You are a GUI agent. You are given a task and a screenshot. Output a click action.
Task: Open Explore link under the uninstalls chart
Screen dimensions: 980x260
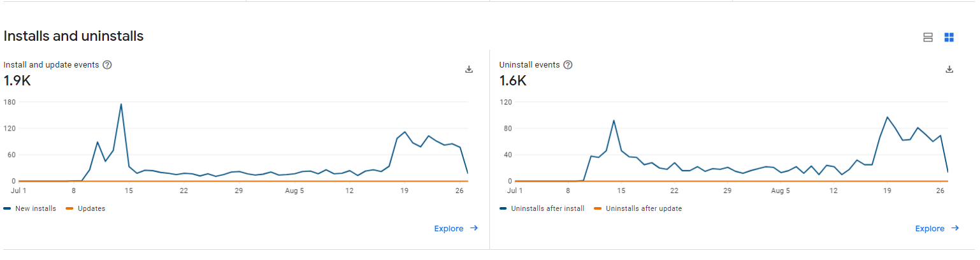click(930, 228)
